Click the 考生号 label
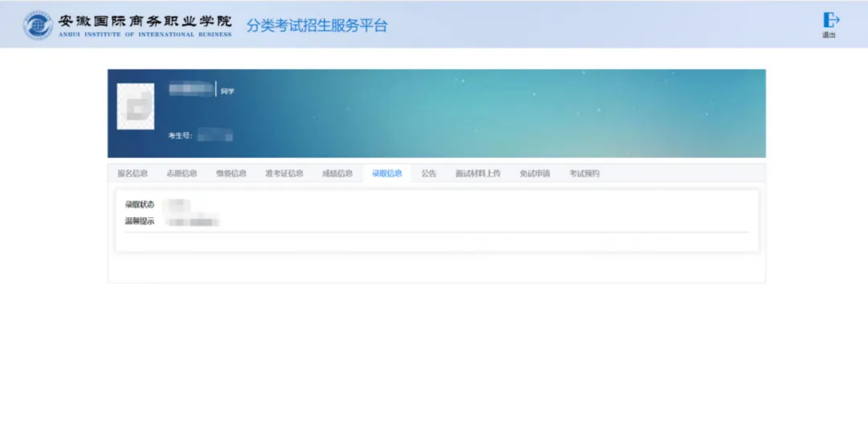Image resolution: width=868 pixels, height=421 pixels. [x=180, y=136]
